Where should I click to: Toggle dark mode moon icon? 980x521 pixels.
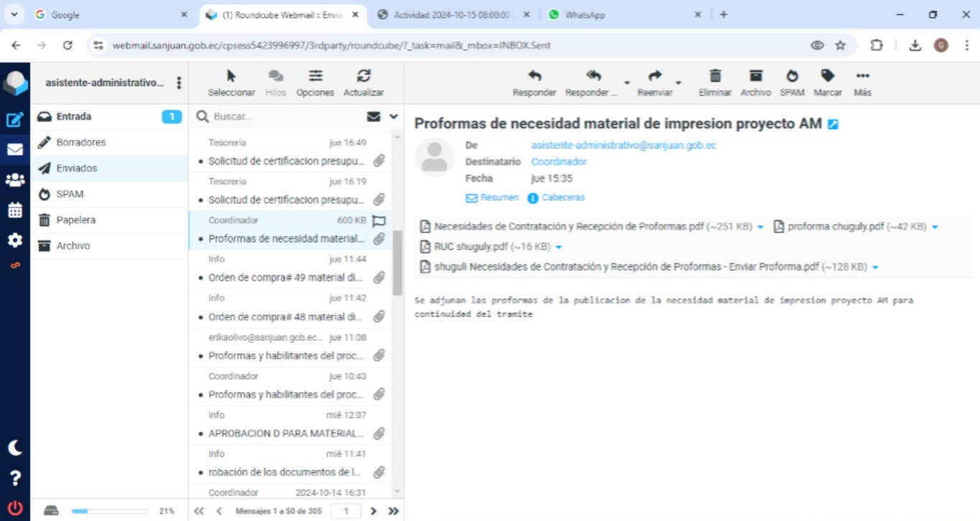(14, 448)
